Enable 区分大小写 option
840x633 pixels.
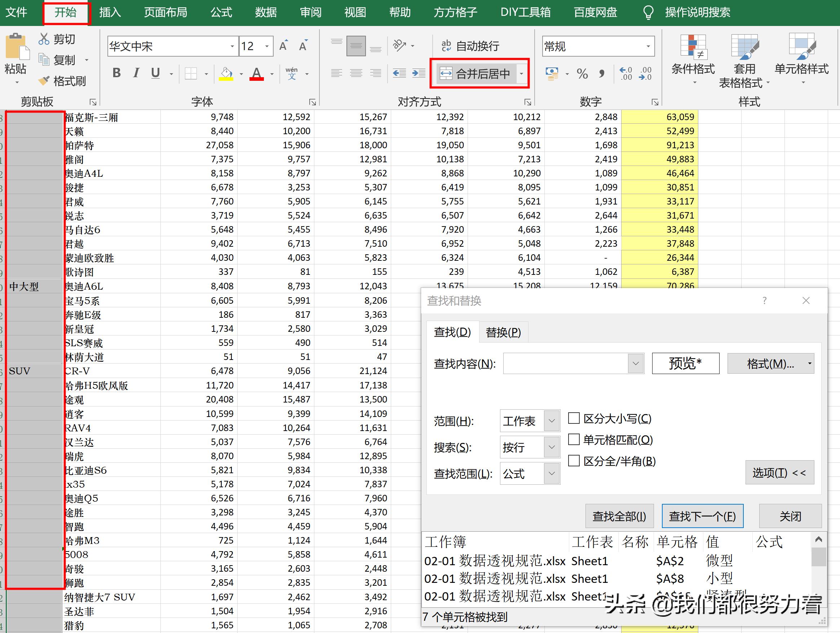[x=574, y=418]
